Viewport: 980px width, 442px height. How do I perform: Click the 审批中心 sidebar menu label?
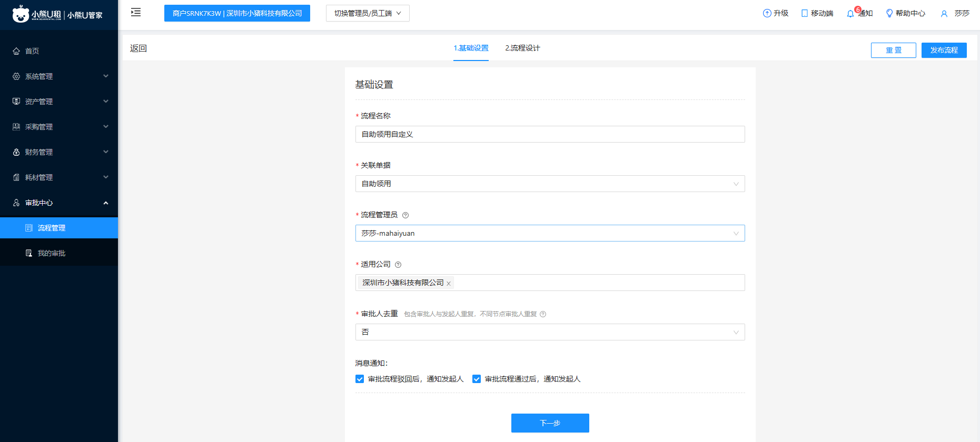(x=39, y=203)
